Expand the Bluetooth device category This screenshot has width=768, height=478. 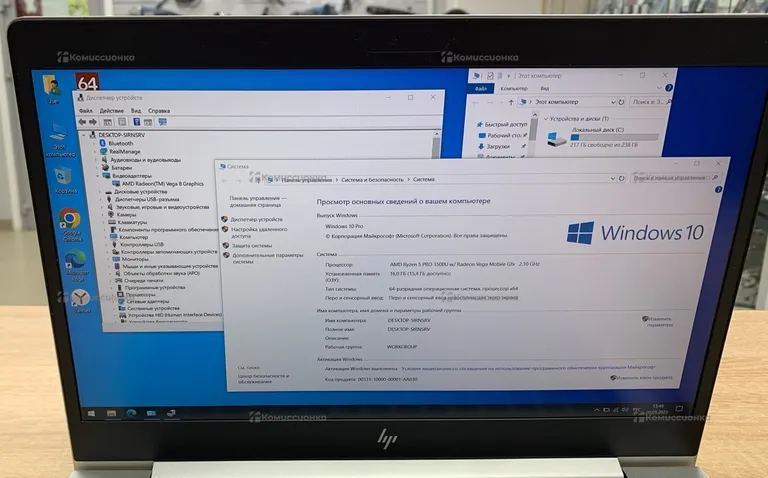click(x=95, y=143)
